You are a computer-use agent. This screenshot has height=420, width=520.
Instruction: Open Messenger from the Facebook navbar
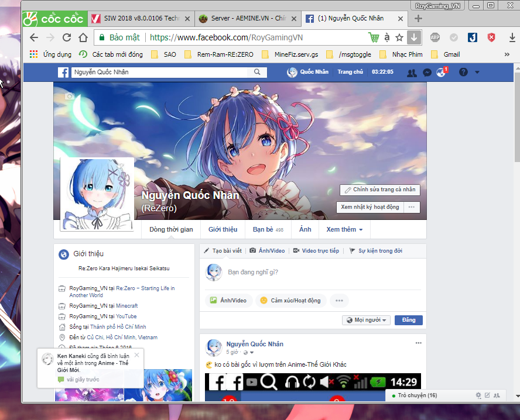pyautogui.click(x=426, y=72)
